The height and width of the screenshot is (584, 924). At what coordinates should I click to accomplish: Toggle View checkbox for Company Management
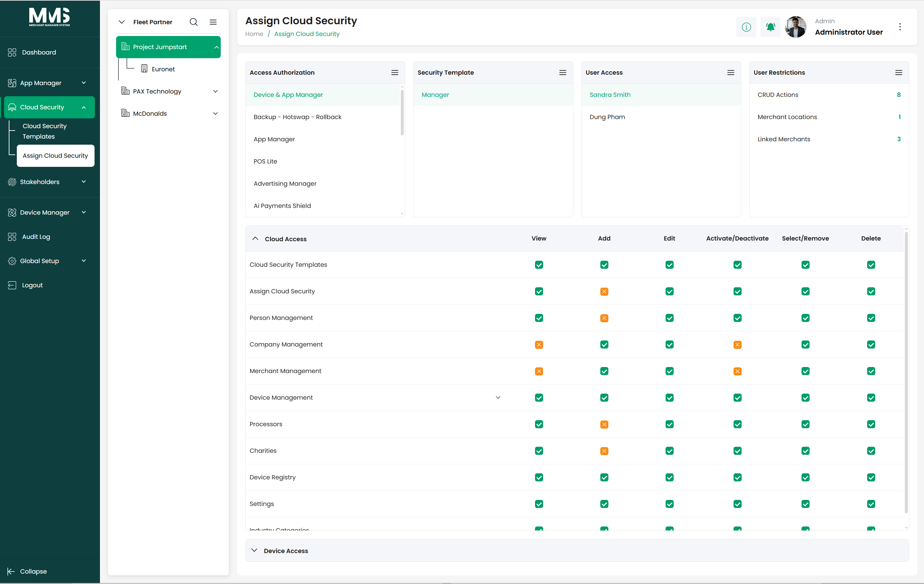click(x=539, y=344)
